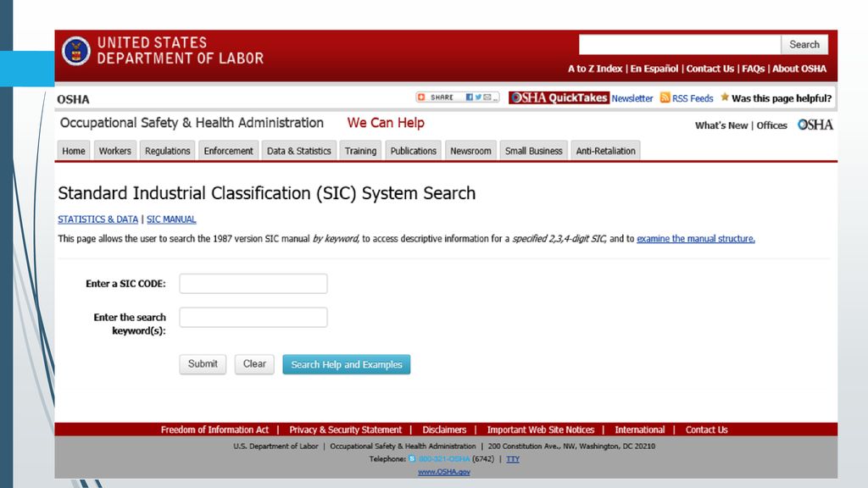
Task: Open the Home tab
Action: pyautogui.click(x=74, y=151)
